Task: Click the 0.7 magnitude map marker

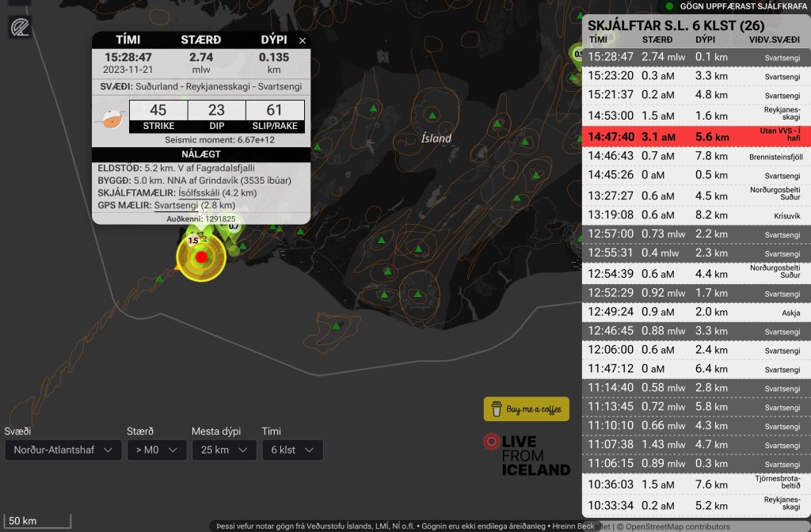Action: click(x=234, y=227)
